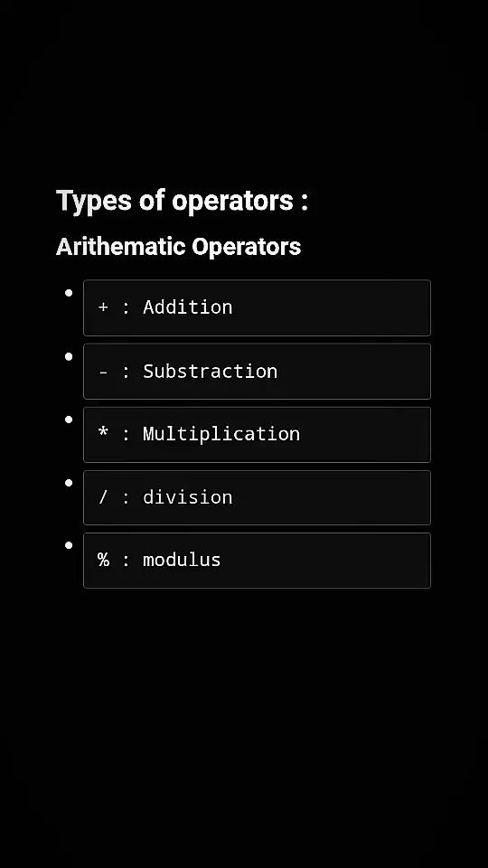
Task: Click the slash symbol in fourth block
Action: tap(103, 497)
